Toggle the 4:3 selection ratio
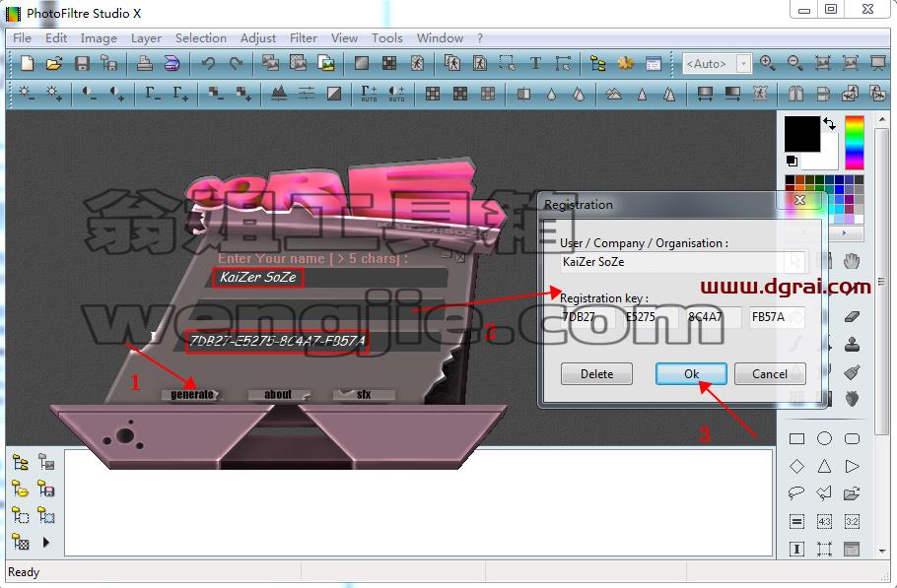 [x=824, y=521]
